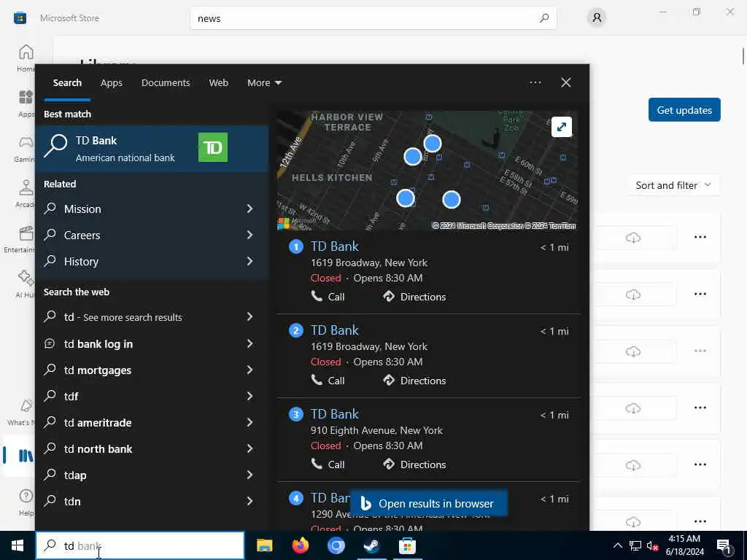The height and width of the screenshot is (560, 747).
Task: Click the first library item's cloud download icon
Action: click(x=632, y=237)
